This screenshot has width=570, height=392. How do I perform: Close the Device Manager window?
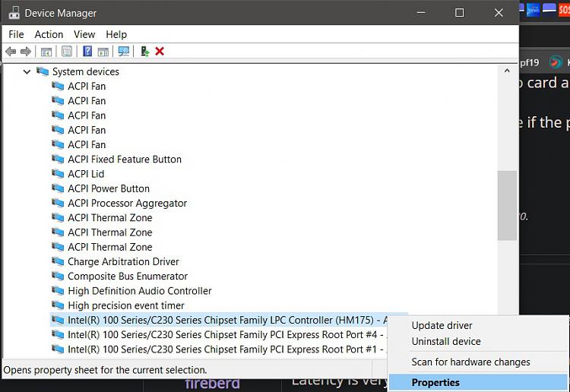click(x=499, y=13)
